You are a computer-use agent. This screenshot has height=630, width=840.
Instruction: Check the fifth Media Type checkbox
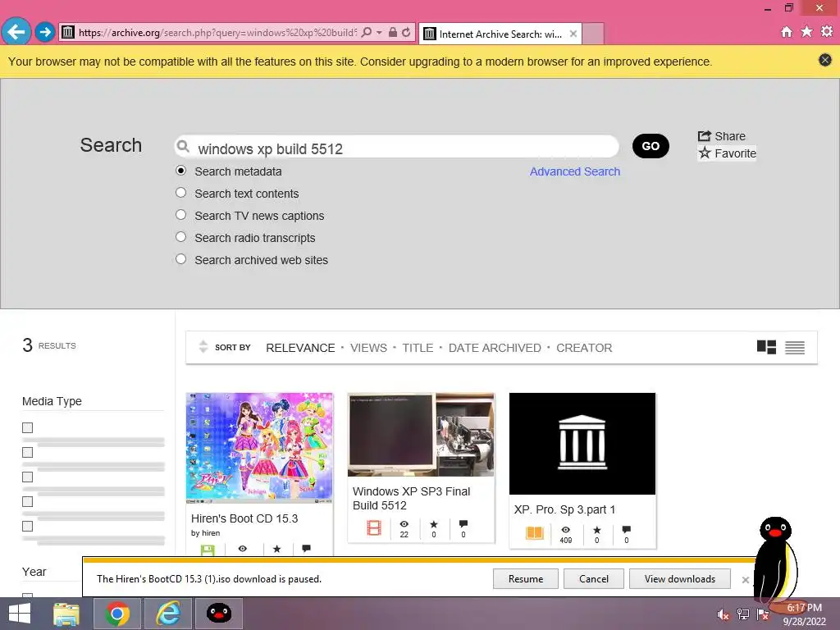click(x=27, y=526)
